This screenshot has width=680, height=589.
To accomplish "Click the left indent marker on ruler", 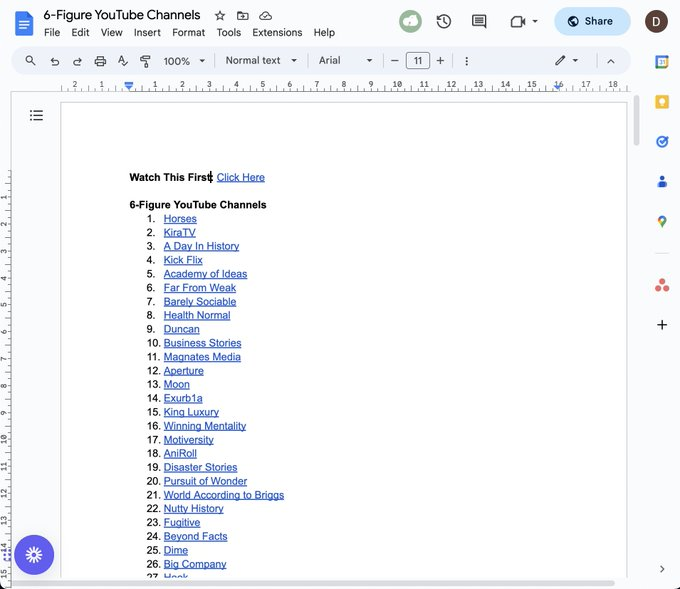I will [x=129, y=85].
